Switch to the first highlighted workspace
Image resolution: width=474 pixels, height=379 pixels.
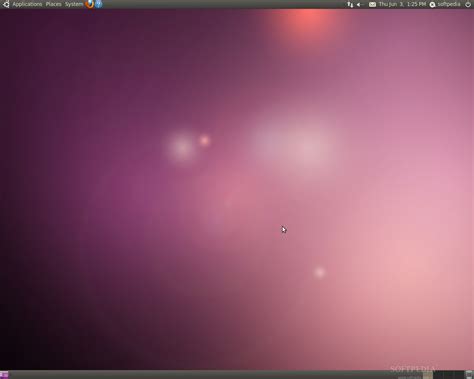click(x=428, y=375)
